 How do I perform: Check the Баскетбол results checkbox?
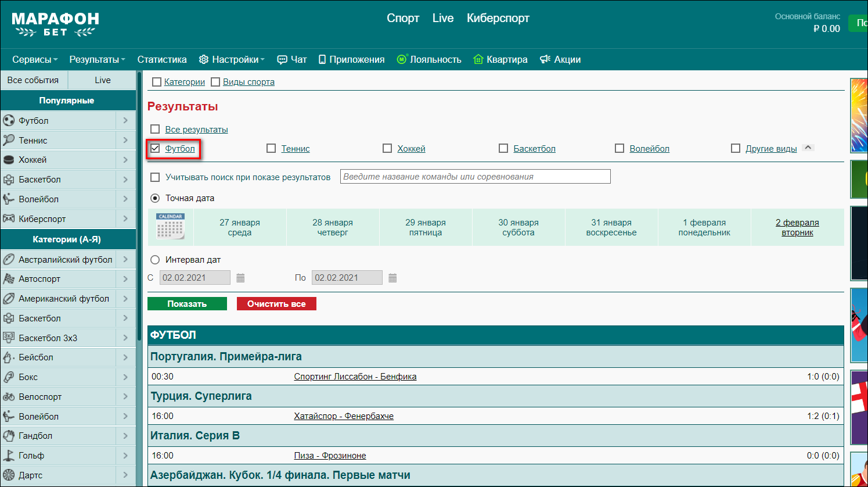pos(503,148)
